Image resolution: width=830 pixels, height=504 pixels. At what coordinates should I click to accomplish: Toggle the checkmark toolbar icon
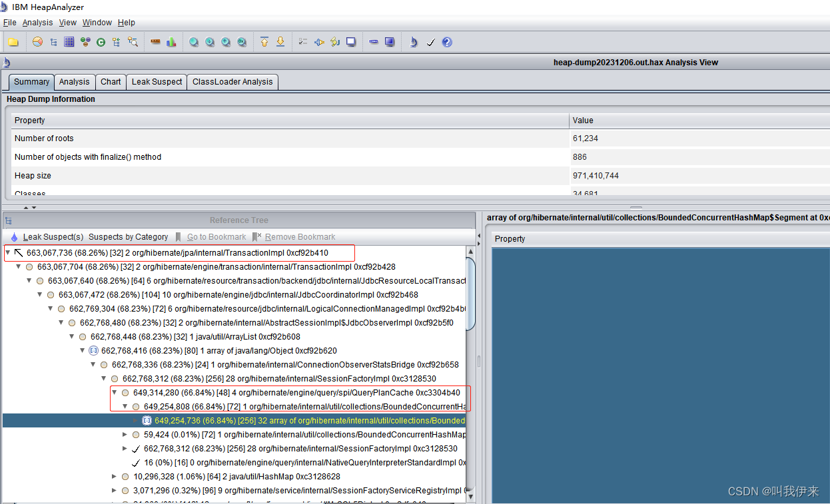(x=430, y=41)
